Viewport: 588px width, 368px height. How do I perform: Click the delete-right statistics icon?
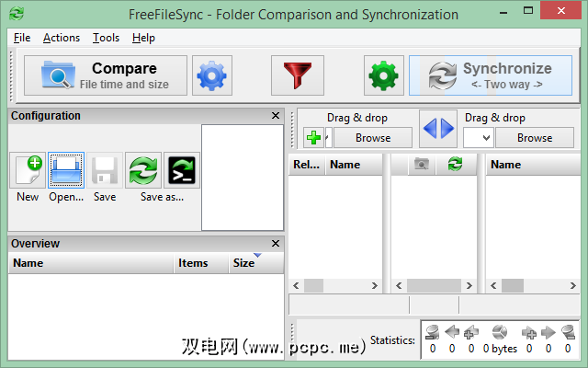click(568, 332)
